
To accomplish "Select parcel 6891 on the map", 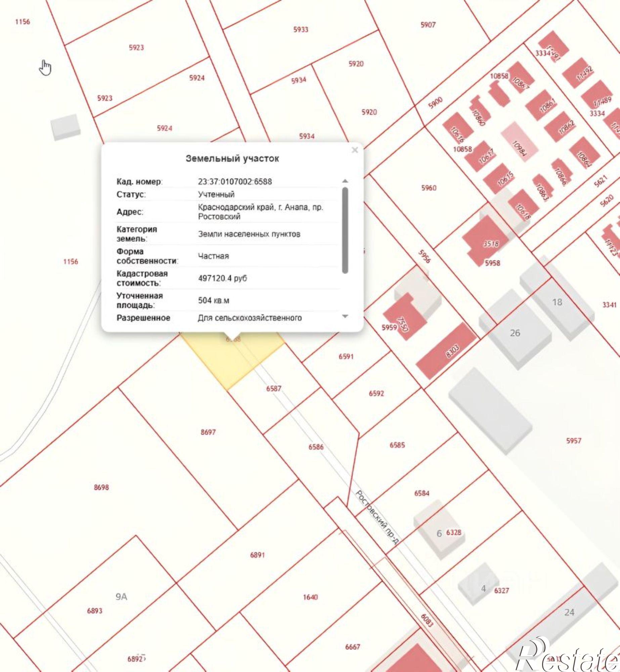I will pyautogui.click(x=257, y=555).
